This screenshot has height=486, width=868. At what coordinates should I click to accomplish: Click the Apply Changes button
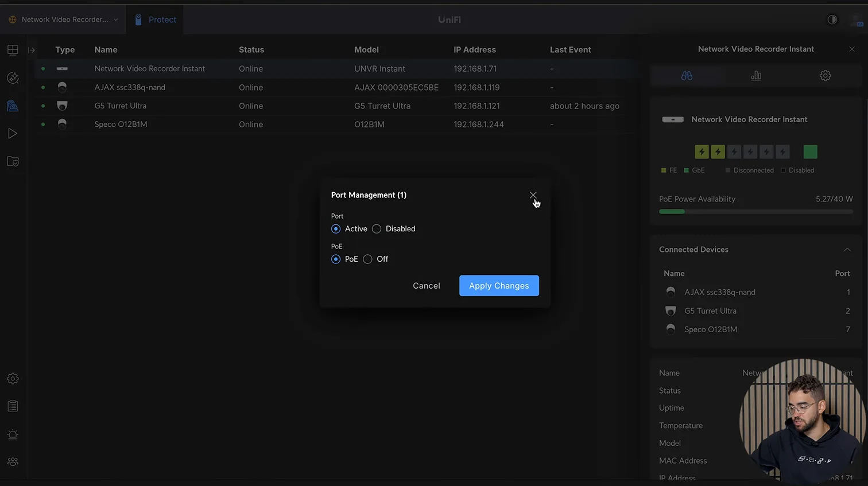click(499, 286)
